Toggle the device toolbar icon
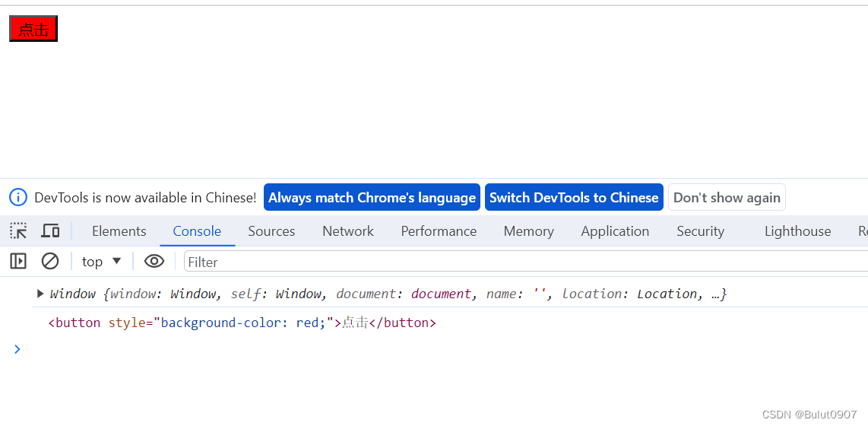Screen dimensions: 868x426 point(50,231)
